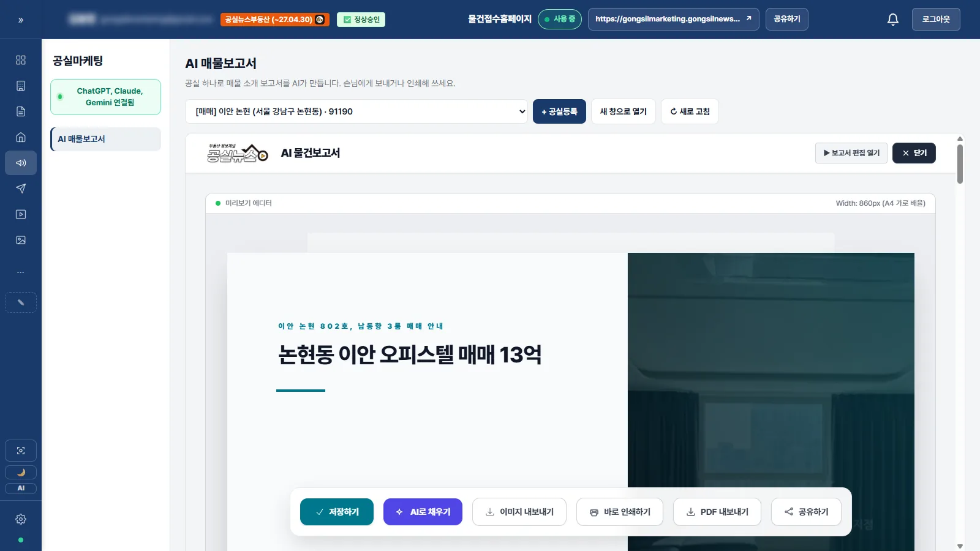
Task: Click the 로그아웃 button
Action: 936,20
